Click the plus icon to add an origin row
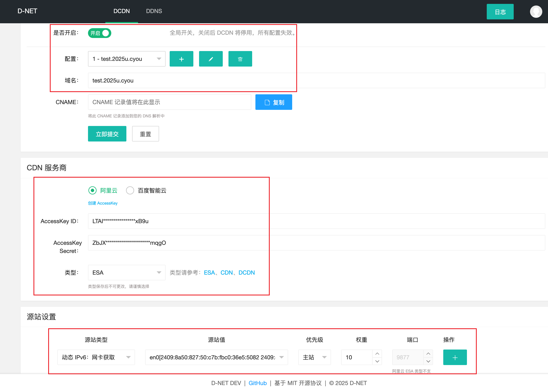The image size is (548, 392). 455,357
